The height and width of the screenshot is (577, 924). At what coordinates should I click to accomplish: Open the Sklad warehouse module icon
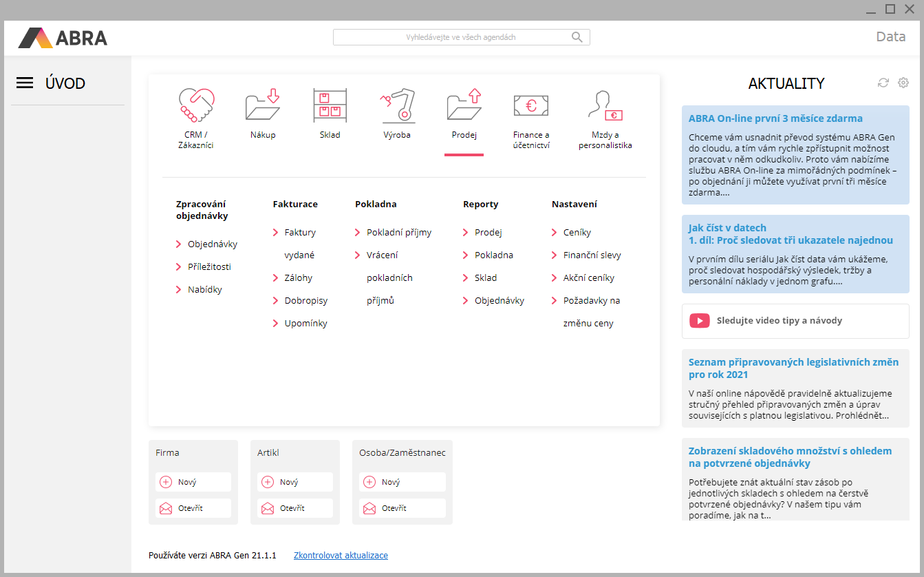(x=330, y=105)
